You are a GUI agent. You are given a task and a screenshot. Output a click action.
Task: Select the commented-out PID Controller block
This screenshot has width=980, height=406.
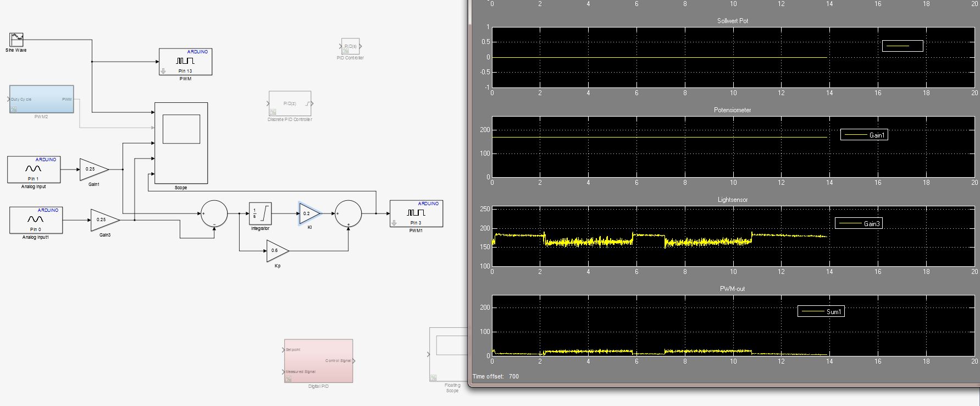tap(350, 46)
